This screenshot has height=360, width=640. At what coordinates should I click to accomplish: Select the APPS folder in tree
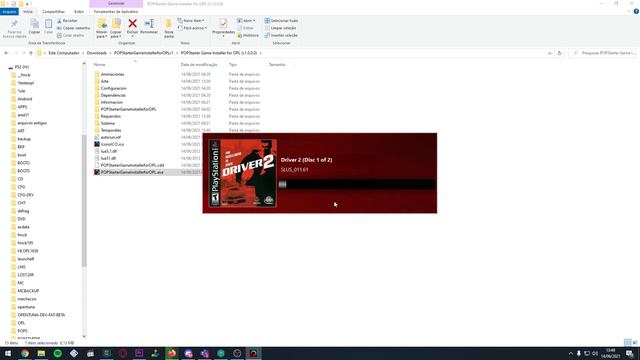[x=22, y=107]
